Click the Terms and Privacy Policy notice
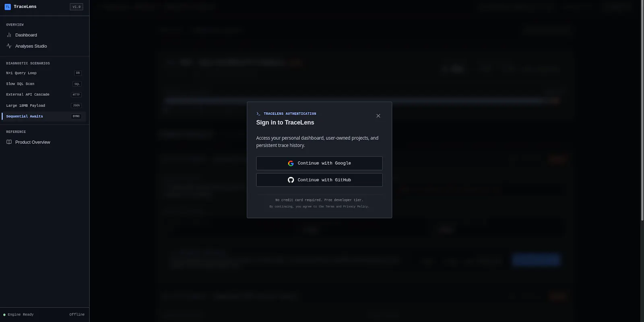Screen dimensions: 644x322 pyautogui.click(x=319, y=207)
